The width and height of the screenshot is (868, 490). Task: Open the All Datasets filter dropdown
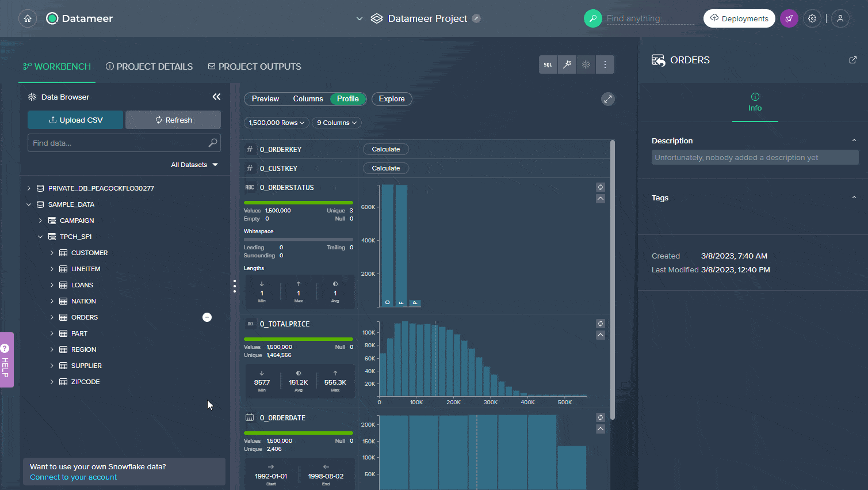click(194, 165)
